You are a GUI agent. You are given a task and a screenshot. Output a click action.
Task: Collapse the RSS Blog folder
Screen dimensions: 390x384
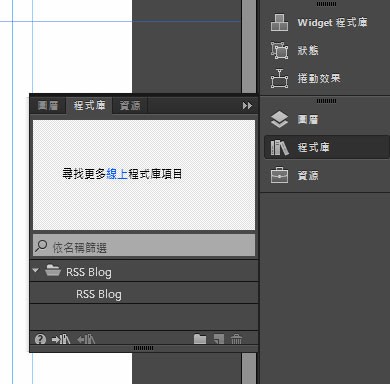(x=36, y=270)
